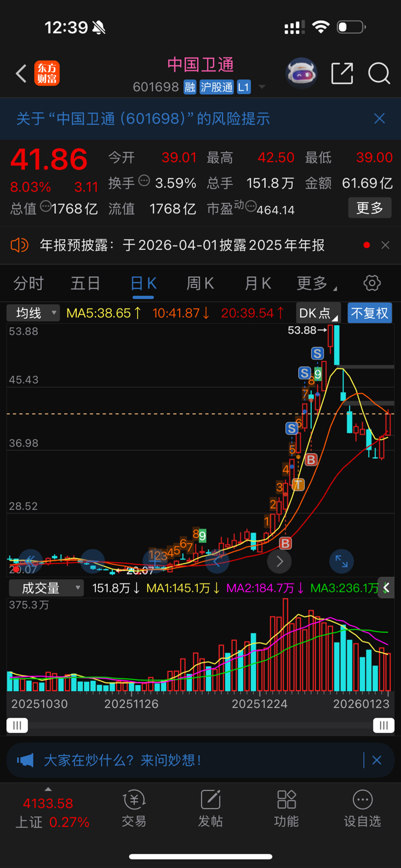Image resolution: width=401 pixels, height=868 pixels.
Task: Expand the 更多 chart period menu
Action: click(x=316, y=283)
